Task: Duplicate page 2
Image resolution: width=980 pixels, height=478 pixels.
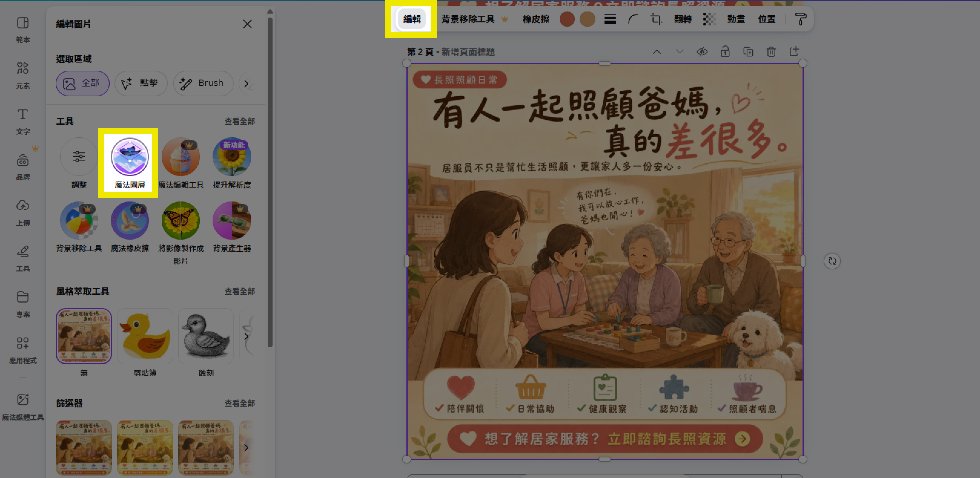Action: click(748, 52)
